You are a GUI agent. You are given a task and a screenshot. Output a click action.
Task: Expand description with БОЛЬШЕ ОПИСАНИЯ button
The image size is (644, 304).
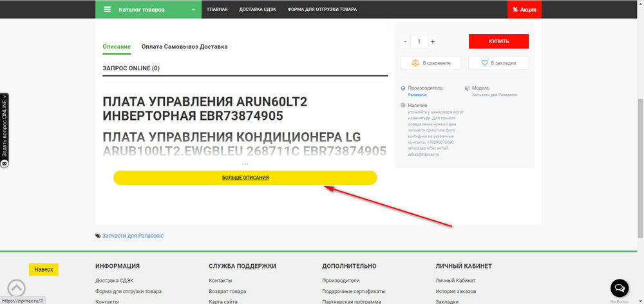point(245,178)
